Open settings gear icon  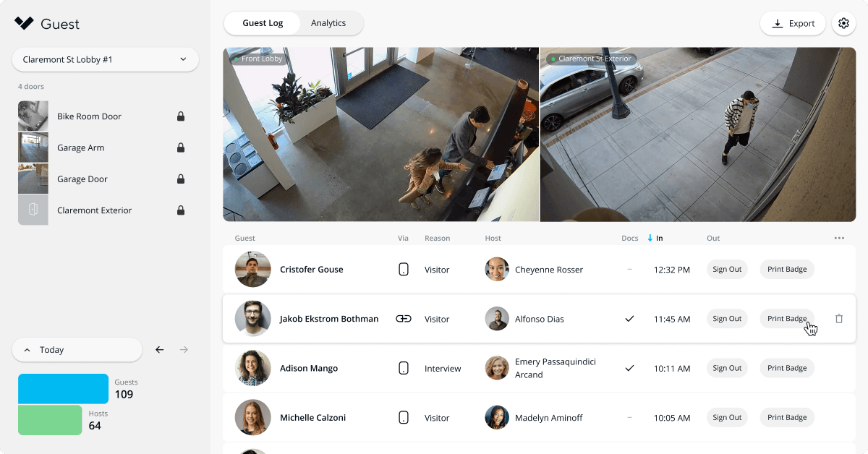(x=843, y=23)
